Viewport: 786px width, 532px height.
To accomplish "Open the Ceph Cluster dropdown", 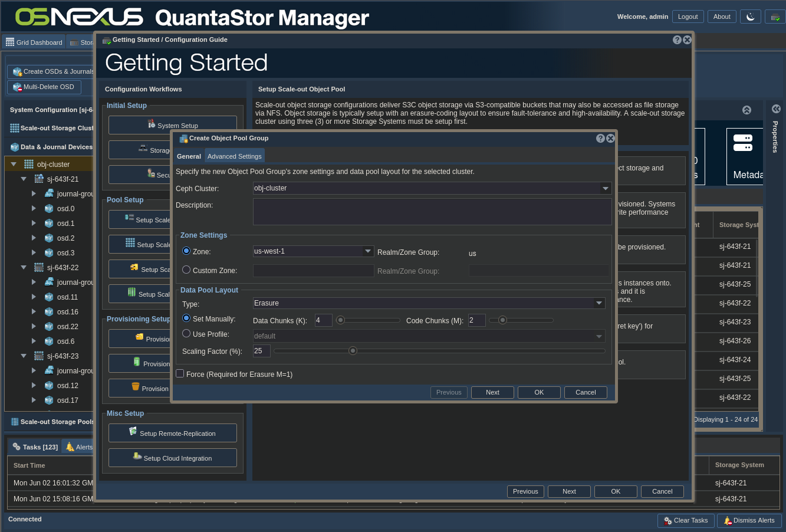I will 605,189.
